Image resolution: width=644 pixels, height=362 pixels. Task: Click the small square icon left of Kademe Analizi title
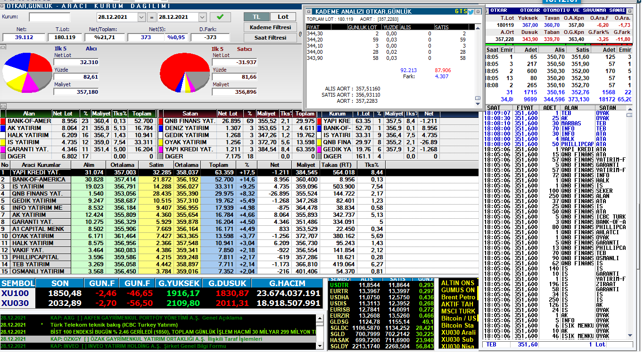tap(309, 11)
